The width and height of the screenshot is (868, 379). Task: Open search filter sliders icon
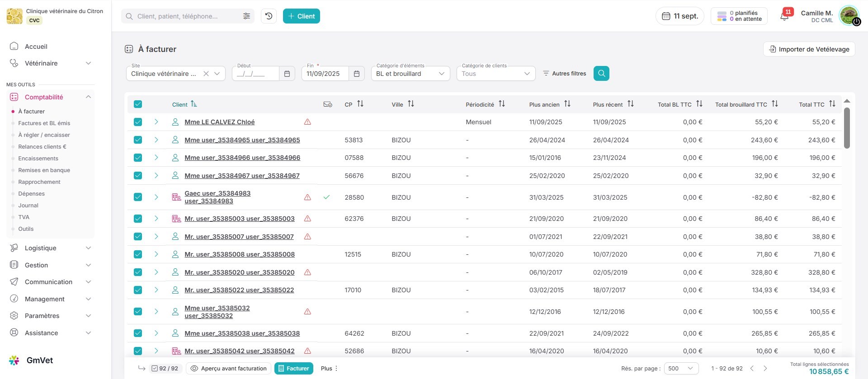click(x=246, y=16)
